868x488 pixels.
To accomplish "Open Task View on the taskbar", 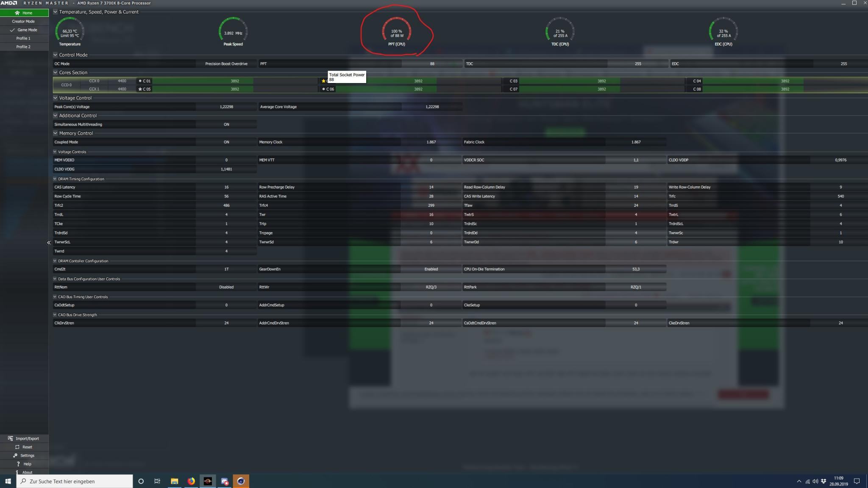I will 157,481.
